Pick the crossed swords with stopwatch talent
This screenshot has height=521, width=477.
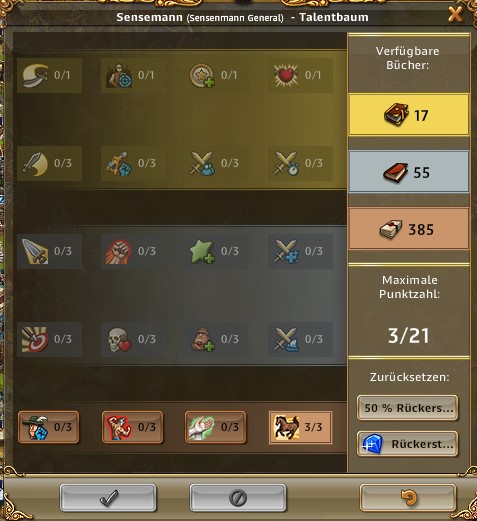286,163
